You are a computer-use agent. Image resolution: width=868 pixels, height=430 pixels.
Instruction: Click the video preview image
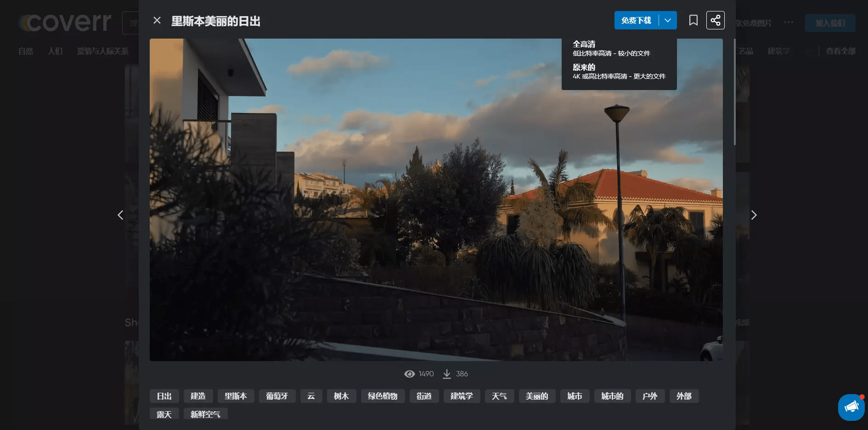click(436, 200)
